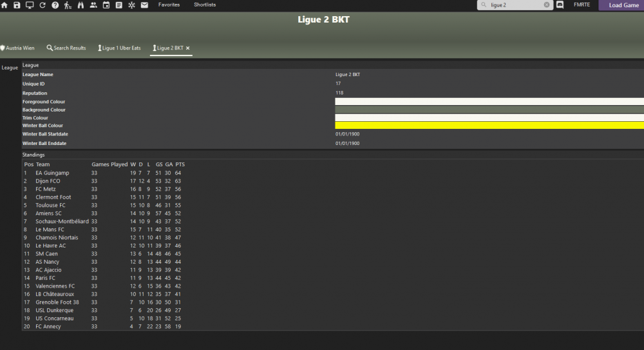Select AC Ajaccio in standings
Image resolution: width=644 pixels, height=350 pixels.
(x=48, y=270)
